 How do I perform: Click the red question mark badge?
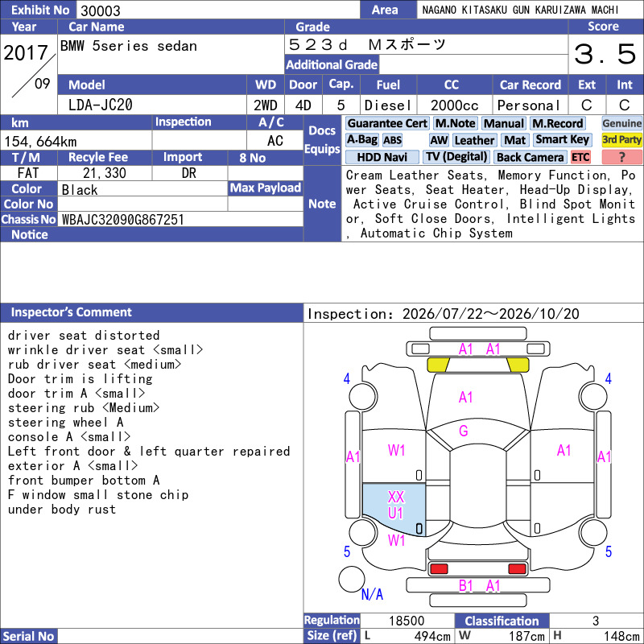tap(621, 157)
